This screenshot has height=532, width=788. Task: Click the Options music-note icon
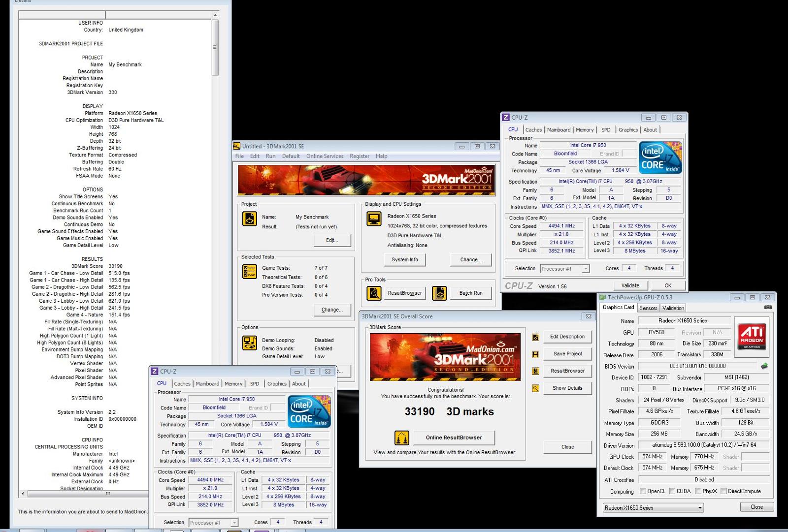click(250, 343)
